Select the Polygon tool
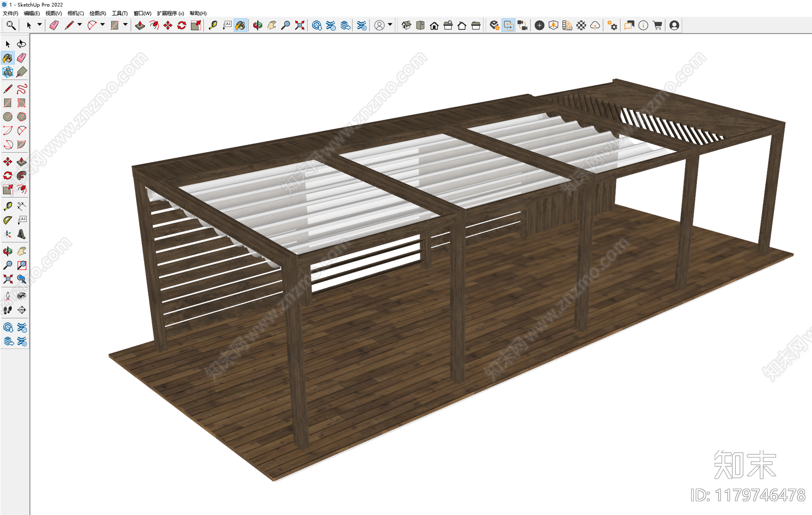 tap(21, 117)
